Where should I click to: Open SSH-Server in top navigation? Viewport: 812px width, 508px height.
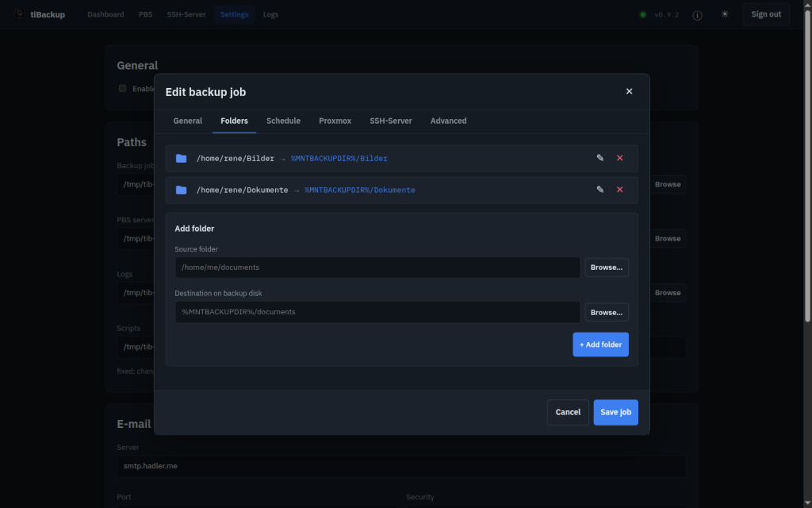click(x=186, y=14)
